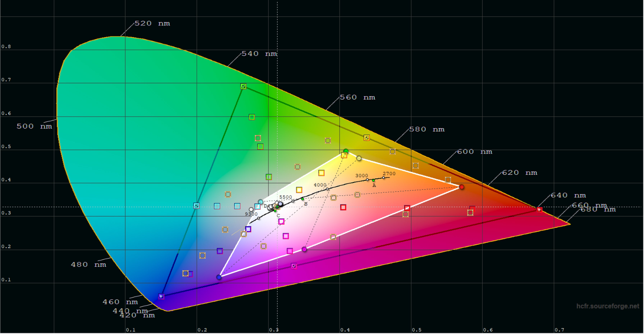Select reference magenta secondary square on bottom gamut edge
644x334 pixels.
coord(294,266)
